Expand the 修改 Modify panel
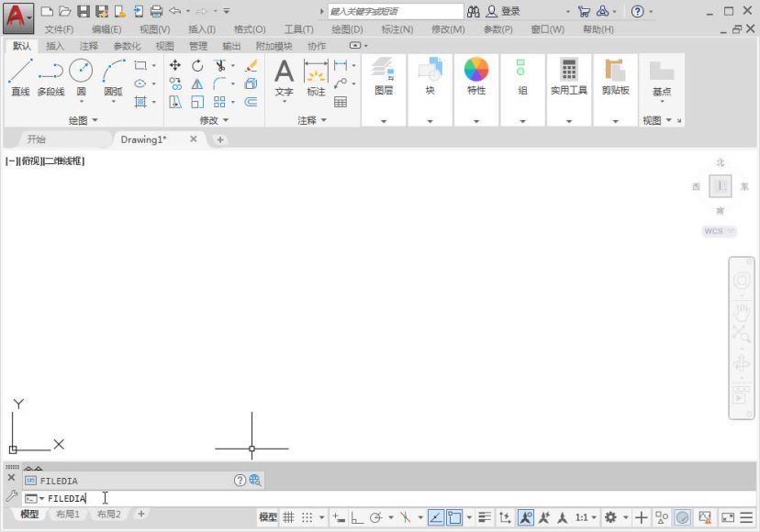The image size is (760, 532). [x=214, y=120]
